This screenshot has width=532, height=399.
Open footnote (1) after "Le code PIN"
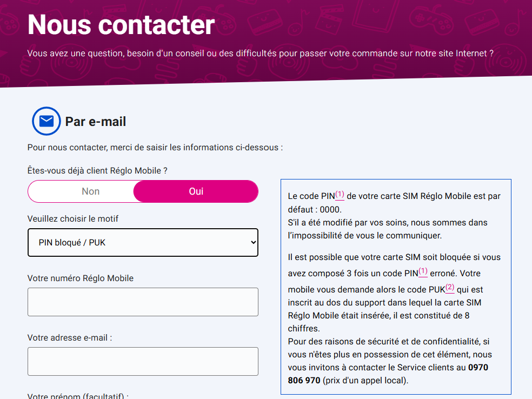[340, 194]
